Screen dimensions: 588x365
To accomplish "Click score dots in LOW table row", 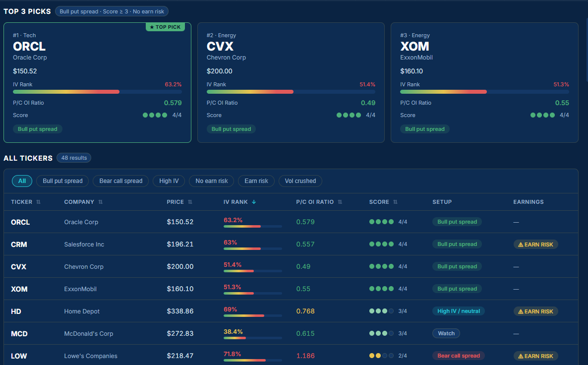I will [x=381, y=356].
